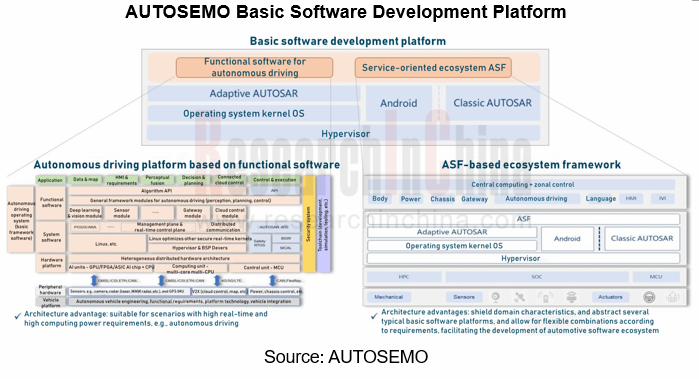Click the checkmark beside left Architecture advantage text

(18, 316)
